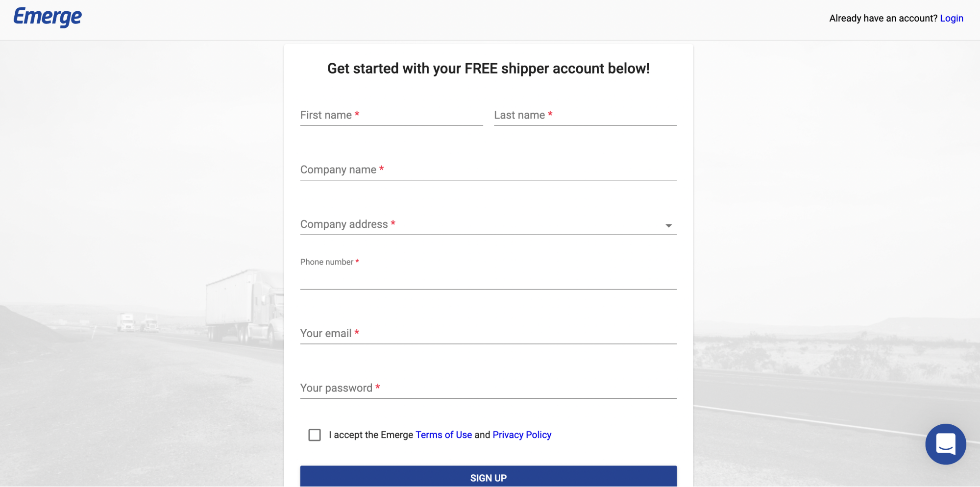Accept the Emerge Terms of Use checkbox
This screenshot has width=980, height=487.
point(314,435)
